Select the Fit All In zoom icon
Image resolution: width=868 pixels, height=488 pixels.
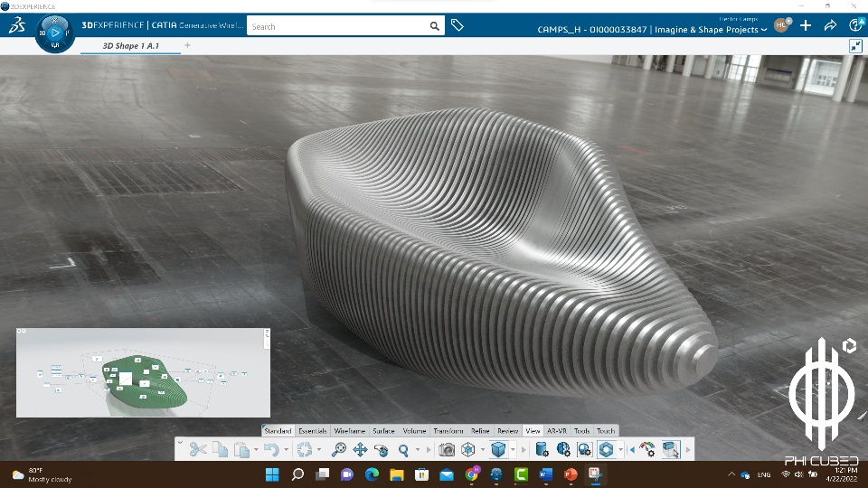pos(339,449)
